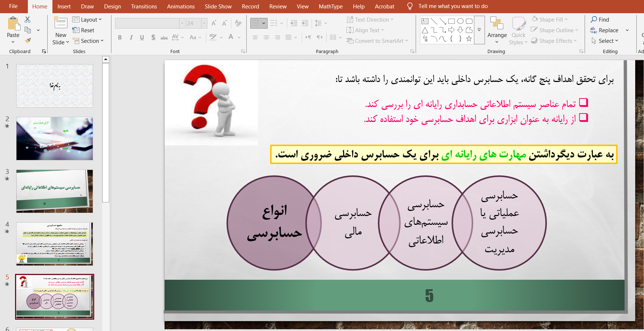Pick the text box shape tool
The height and width of the screenshot is (331, 644).
tap(425, 21)
